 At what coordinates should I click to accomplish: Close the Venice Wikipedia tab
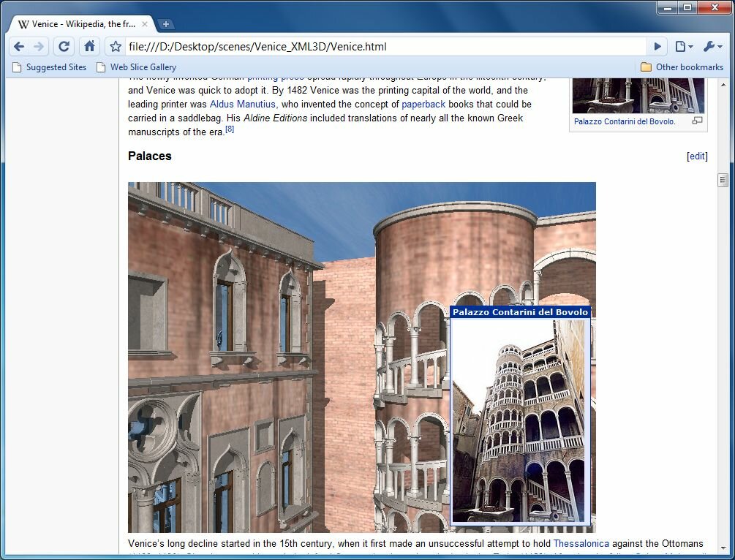(145, 24)
